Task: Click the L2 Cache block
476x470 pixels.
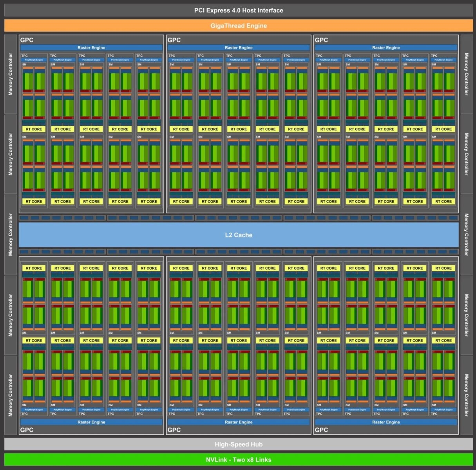Action: tap(238, 235)
